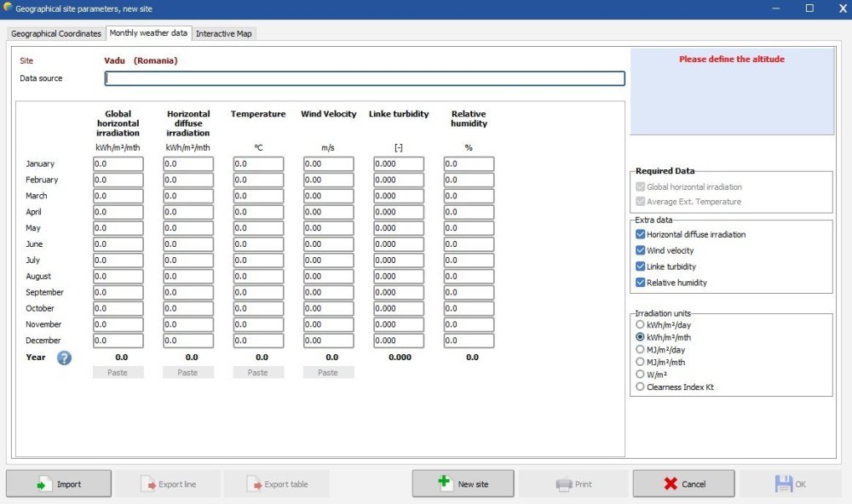The width and height of the screenshot is (852, 504).
Task: Click the blue help question mark icon
Action: (65, 358)
